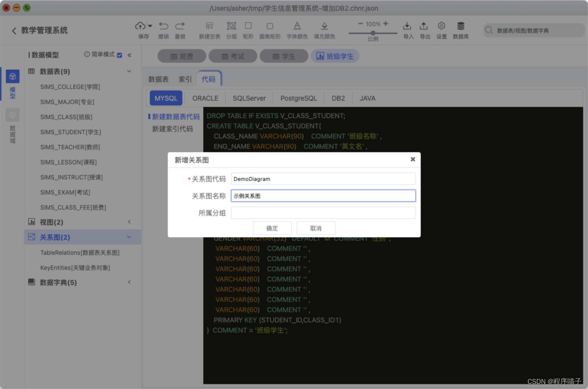Select the JAVA code tab
The height and width of the screenshot is (389, 588).
pyautogui.click(x=367, y=98)
